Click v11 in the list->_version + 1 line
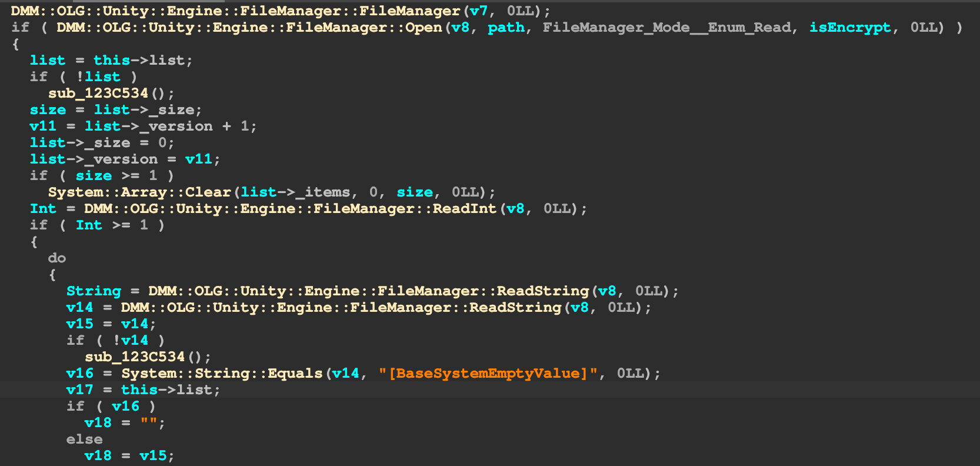Viewport: 980px width, 466px height. 43,127
